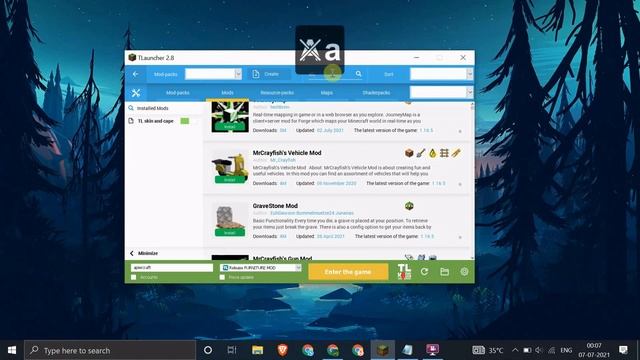Click the magnifier search icon in toolbar
Screen dimensions: 640x360
click(358, 74)
